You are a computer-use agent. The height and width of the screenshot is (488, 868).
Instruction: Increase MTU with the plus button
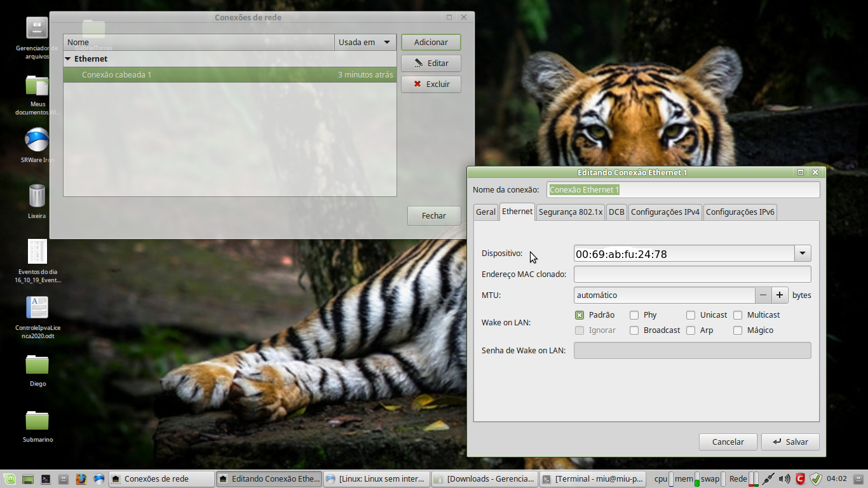pos(780,295)
